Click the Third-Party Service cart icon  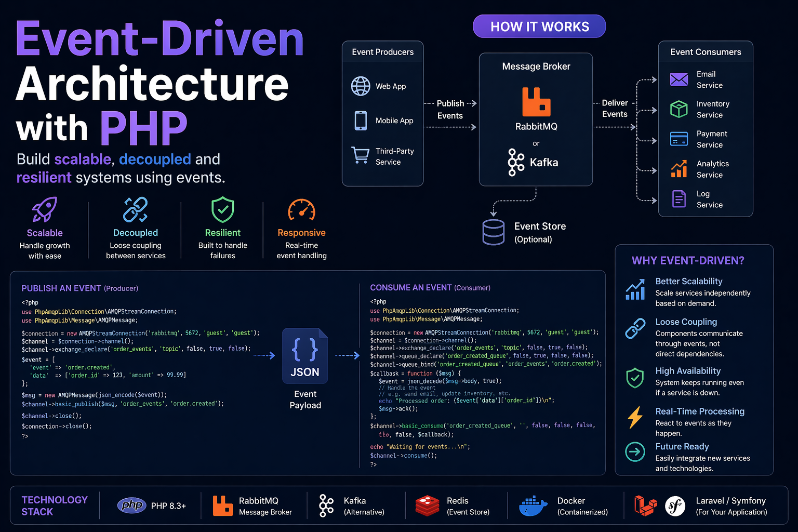361,155
